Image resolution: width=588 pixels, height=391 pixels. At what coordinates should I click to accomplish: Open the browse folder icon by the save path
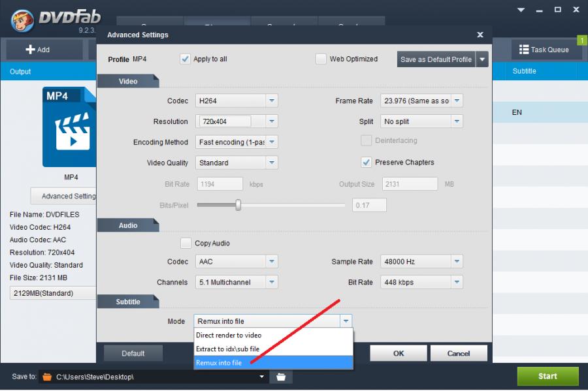pyautogui.click(x=281, y=377)
